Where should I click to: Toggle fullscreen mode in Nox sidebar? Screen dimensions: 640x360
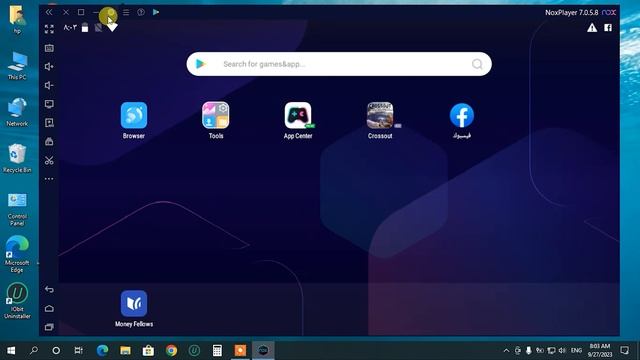[49, 29]
